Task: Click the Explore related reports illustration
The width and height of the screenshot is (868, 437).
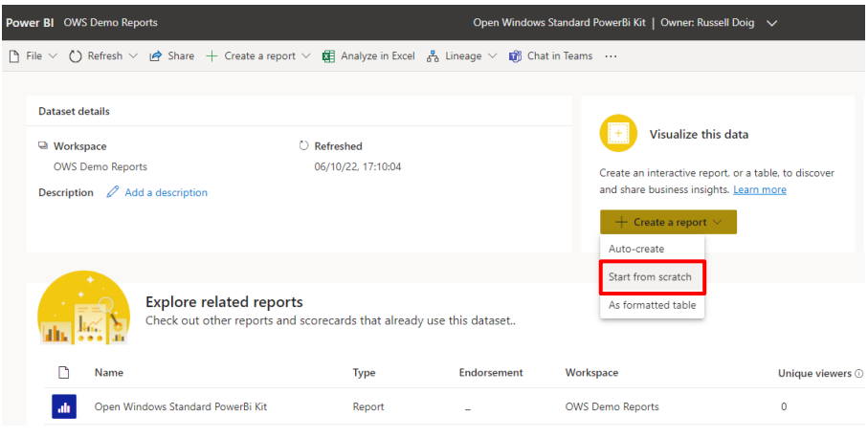Action: pos(83,308)
